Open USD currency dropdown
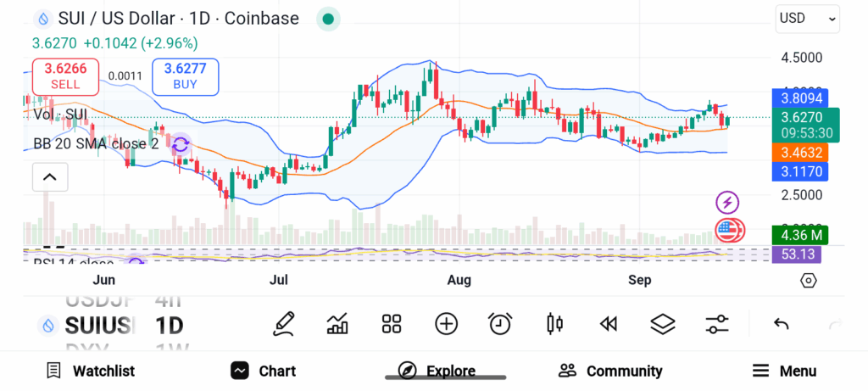Image resolution: width=868 pixels, height=391 pixels. click(808, 18)
